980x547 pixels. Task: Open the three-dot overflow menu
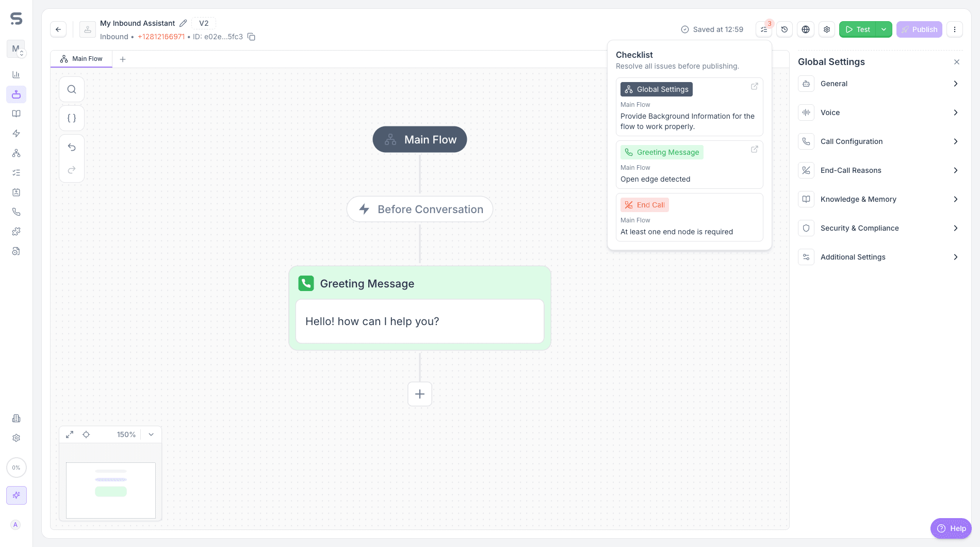(x=955, y=29)
